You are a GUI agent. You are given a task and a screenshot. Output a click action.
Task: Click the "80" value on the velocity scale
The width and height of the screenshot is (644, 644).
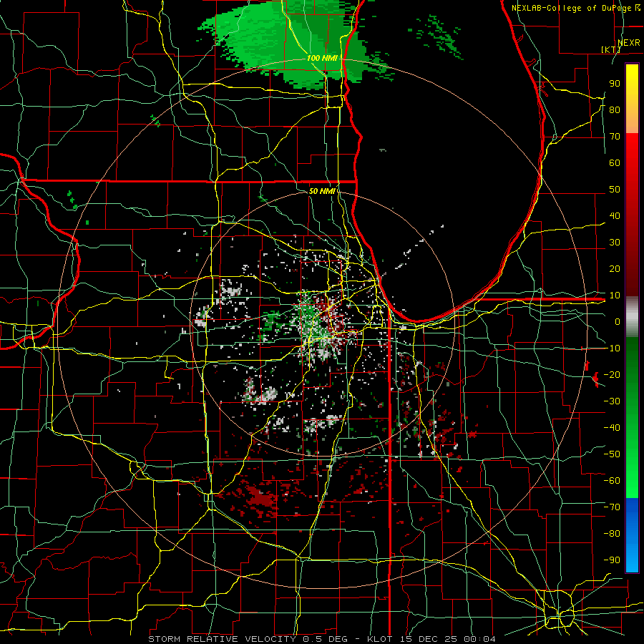(x=615, y=110)
